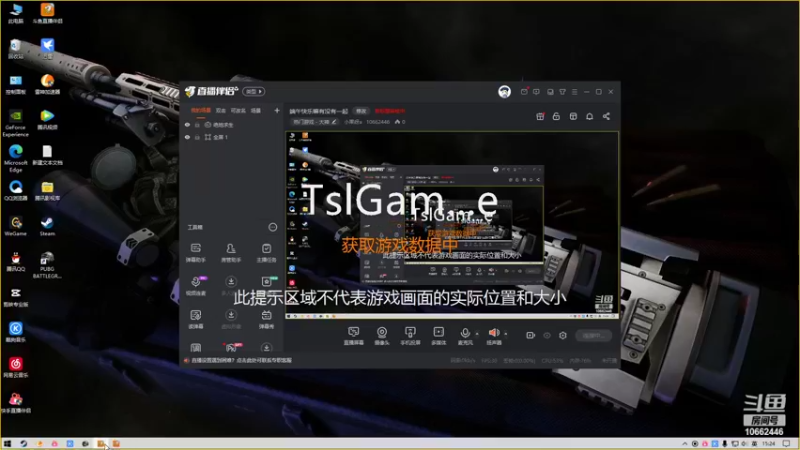Expand speaker options arrow next to 扬声器
The width and height of the screenshot is (800, 450).
click(x=506, y=334)
